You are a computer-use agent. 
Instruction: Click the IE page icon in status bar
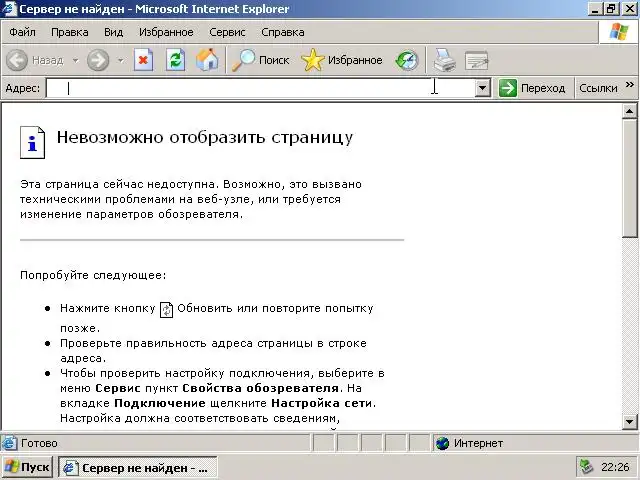[9, 443]
